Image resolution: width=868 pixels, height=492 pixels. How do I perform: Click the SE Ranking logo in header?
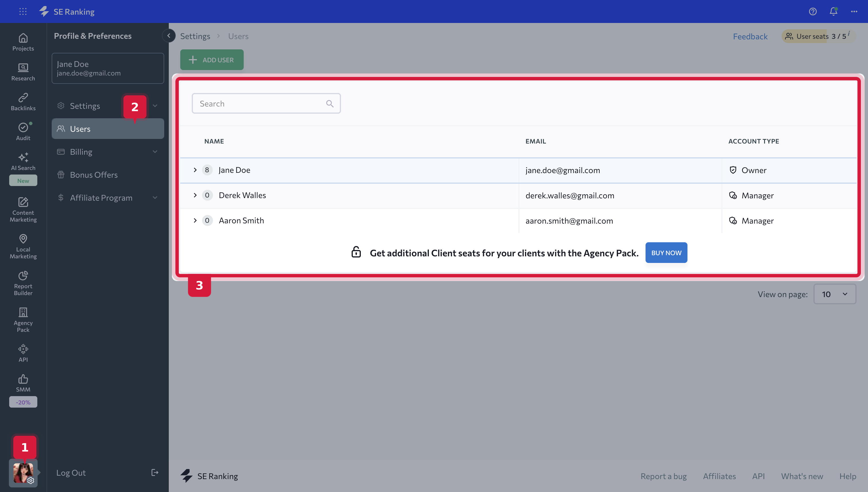click(x=67, y=11)
